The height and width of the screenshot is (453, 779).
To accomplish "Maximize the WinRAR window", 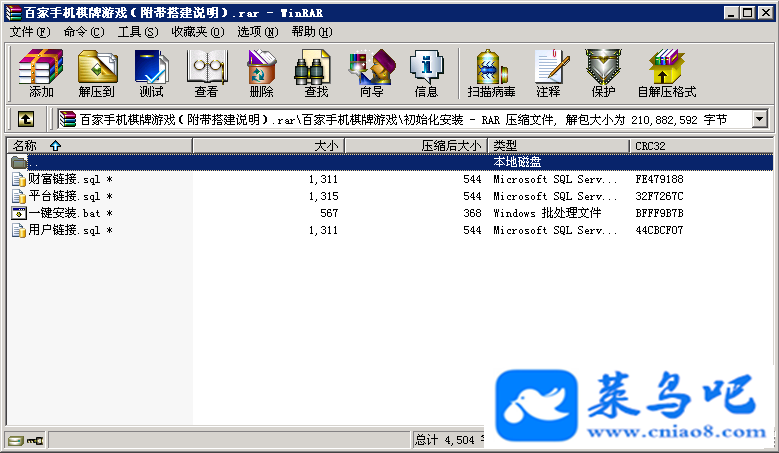I will coord(747,13).
